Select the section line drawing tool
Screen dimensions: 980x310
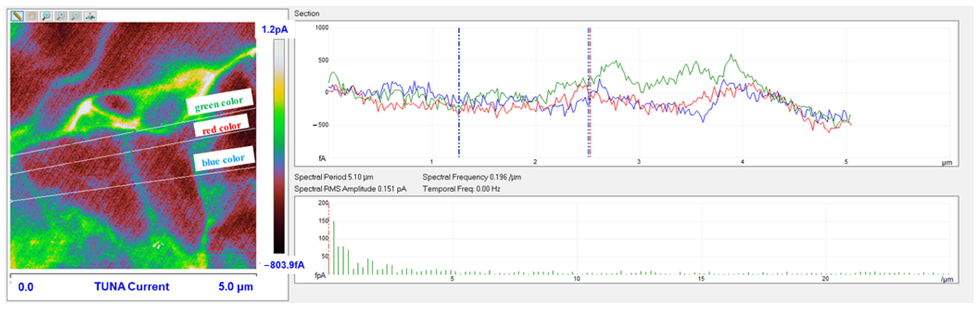(x=17, y=16)
